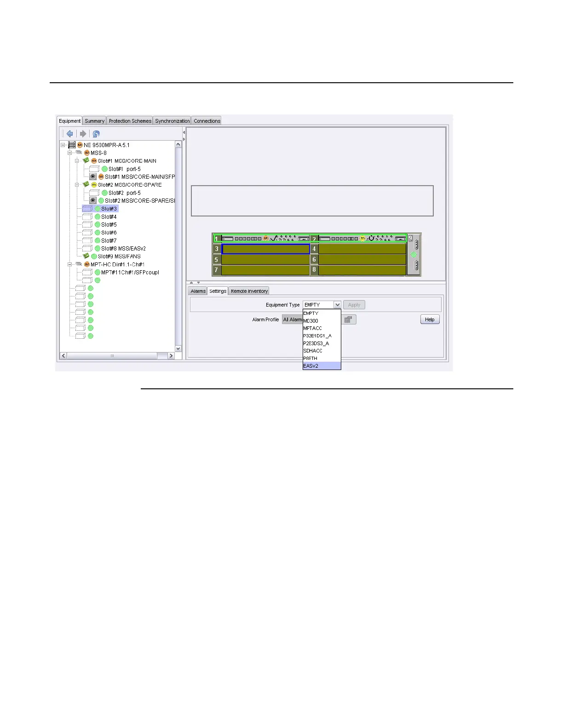Viewport: 563px width, 728px height.
Task: Click the Slot#2 MSS/CORE-SPARE card icon
Action: [86, 184]
